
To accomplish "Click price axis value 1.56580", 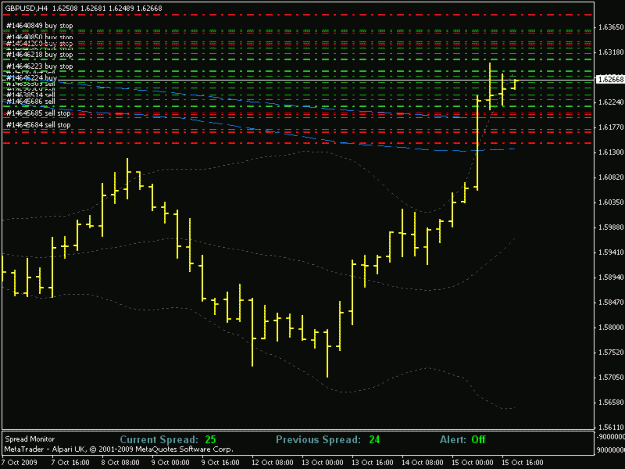I will (611, 402).
